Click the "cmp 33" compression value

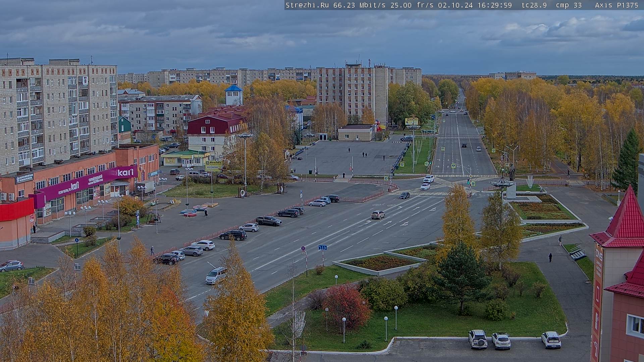pyautogui.click(x=569, y=5)
